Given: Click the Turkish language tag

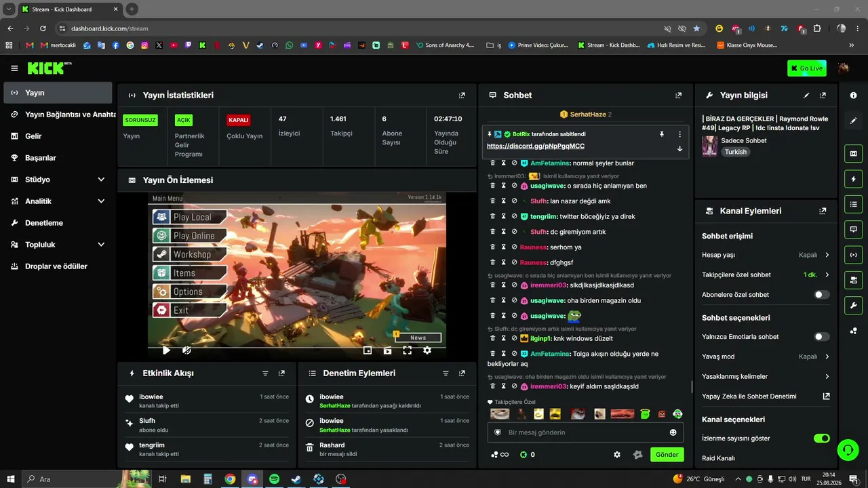Looking at the screenshot, I should 736,152.
